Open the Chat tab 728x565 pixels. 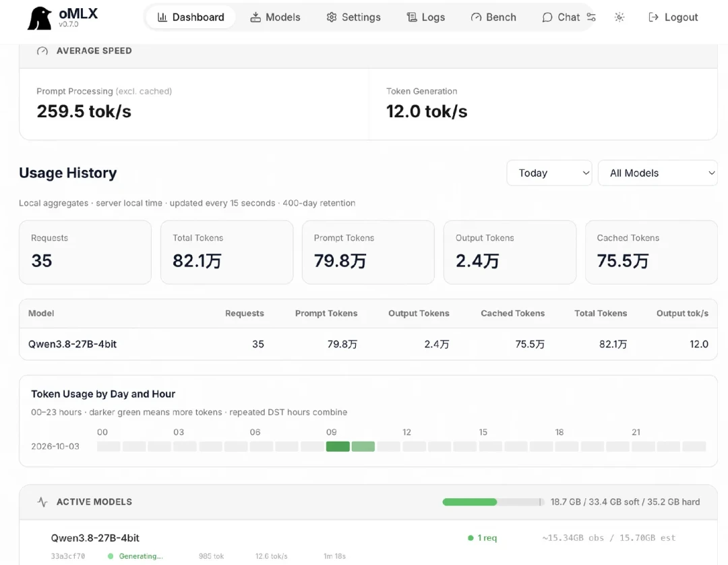(x=561, y=17)
